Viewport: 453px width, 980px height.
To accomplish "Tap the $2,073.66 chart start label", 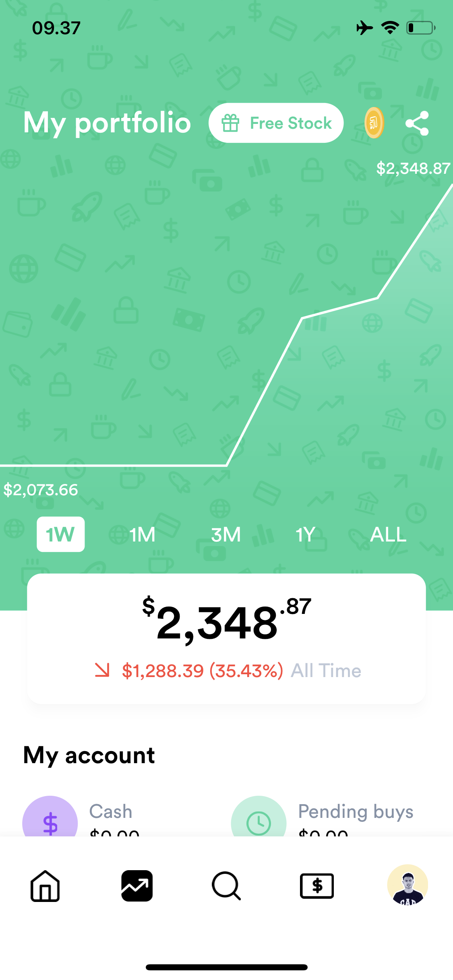I will click(41, 490).
